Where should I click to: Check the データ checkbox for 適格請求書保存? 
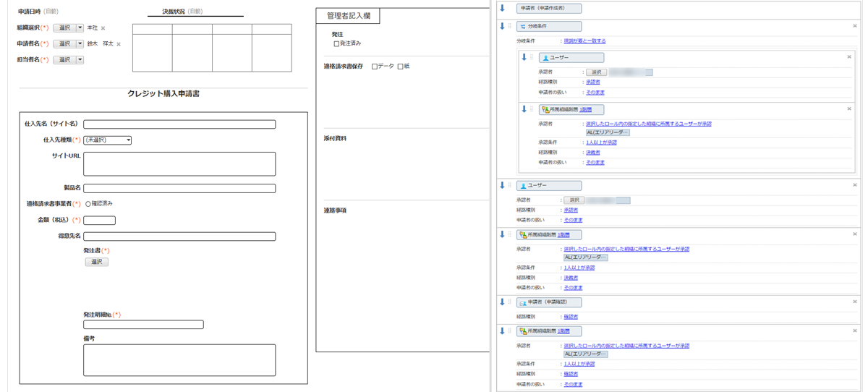pos(375,67)
